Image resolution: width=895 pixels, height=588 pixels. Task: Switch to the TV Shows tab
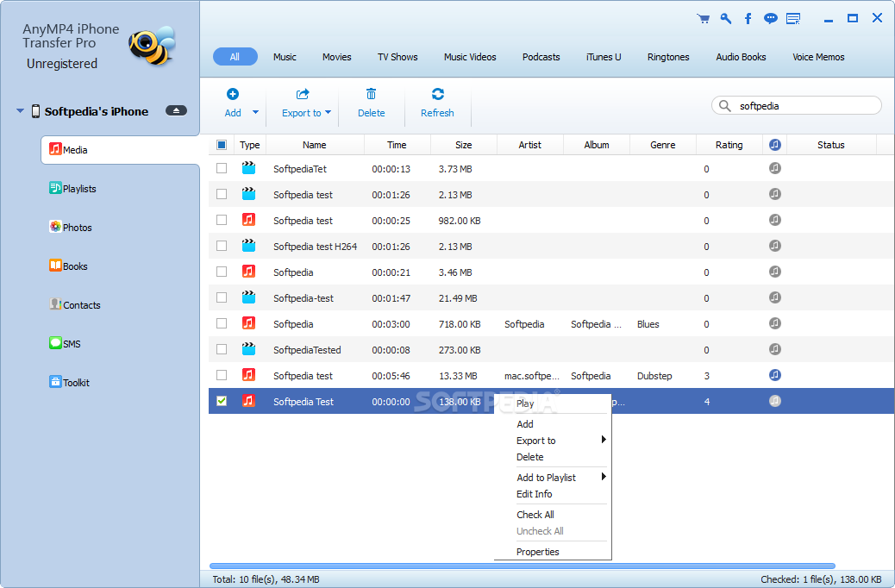tap(397, 57)
